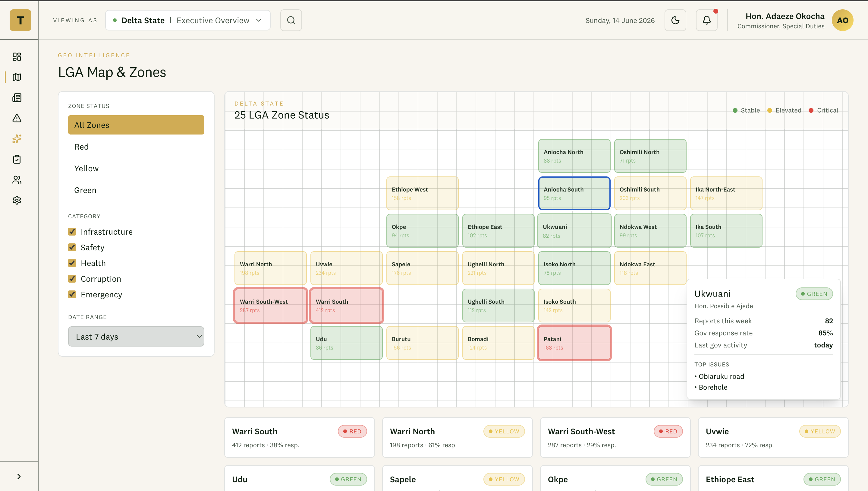The width and height of the screenshot is (868, 491).
Task: Open the notifications bell
Action: [x=706, y=20]
